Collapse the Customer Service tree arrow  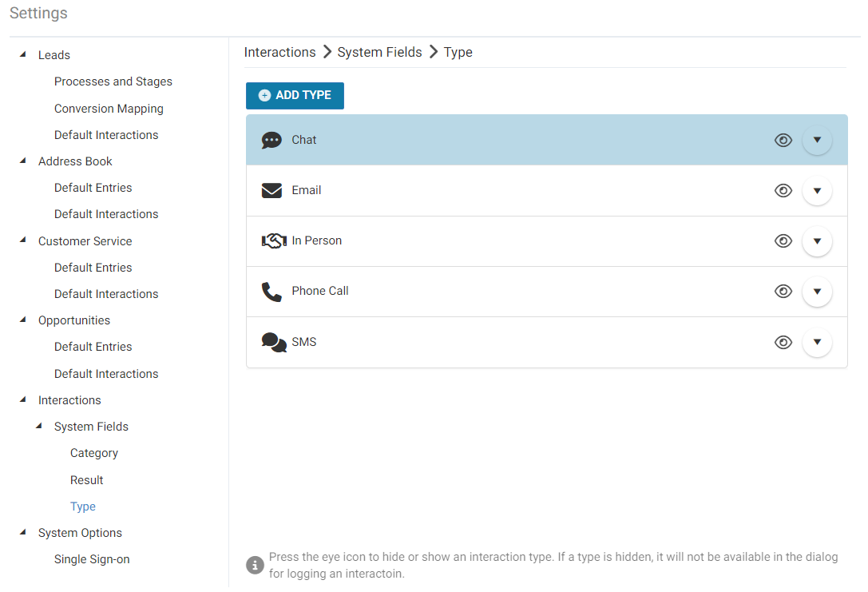coord(22,240)
